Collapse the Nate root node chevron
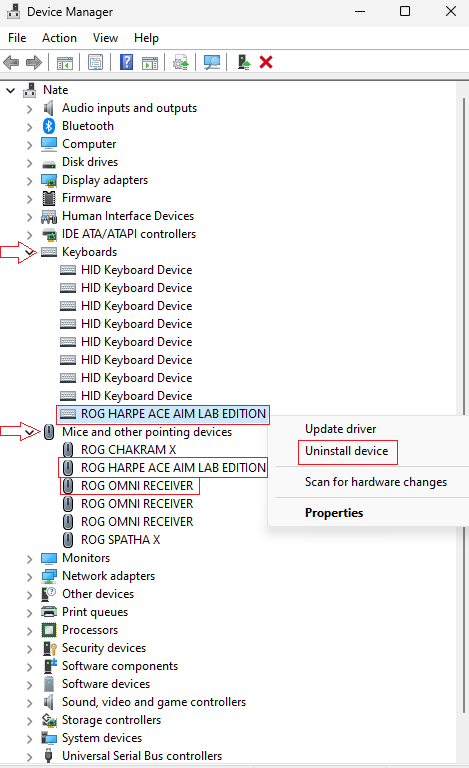The image size is (469, 768). (11, 91)
